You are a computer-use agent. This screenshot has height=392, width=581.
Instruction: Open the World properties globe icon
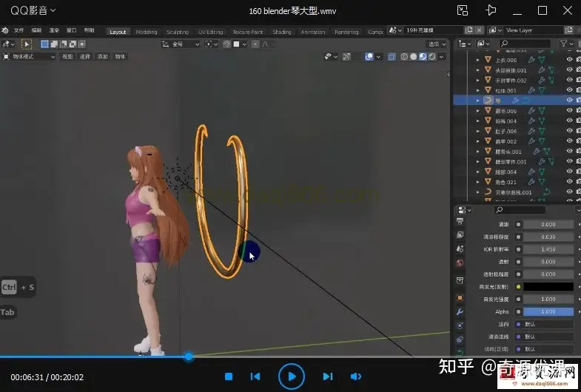click(x=460, y=263)
